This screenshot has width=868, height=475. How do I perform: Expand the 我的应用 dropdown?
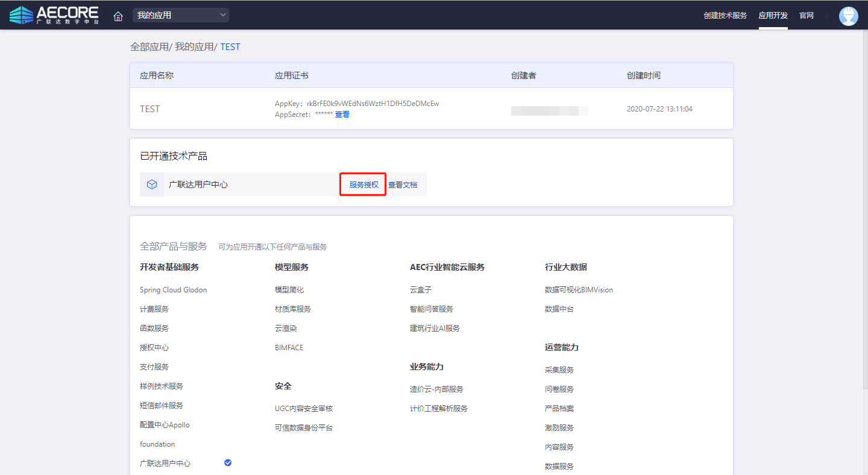tap(180, 15)
